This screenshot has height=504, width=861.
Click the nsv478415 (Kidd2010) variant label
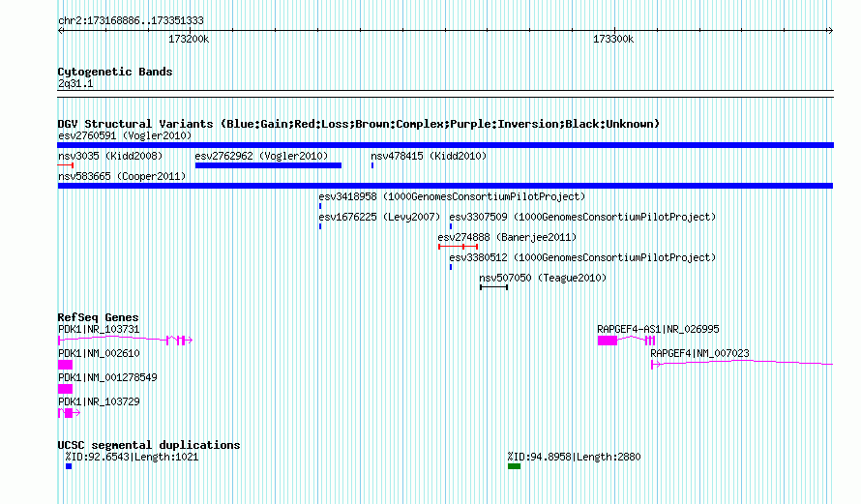[429, 156]
